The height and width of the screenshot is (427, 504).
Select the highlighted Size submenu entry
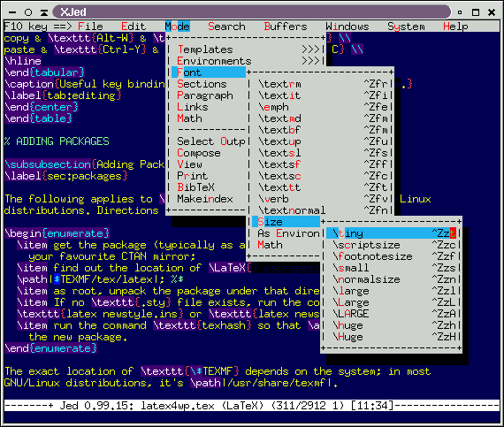pos(286,222)
